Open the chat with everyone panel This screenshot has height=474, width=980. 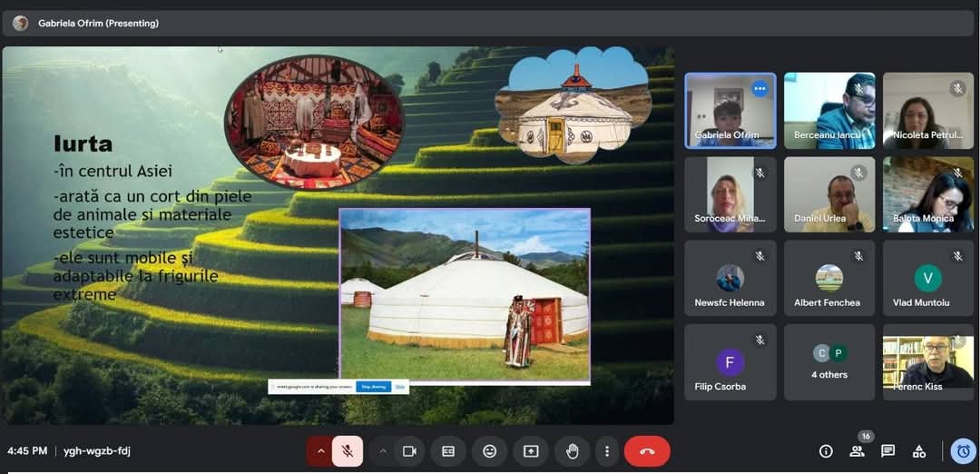[x=887, y=451]
